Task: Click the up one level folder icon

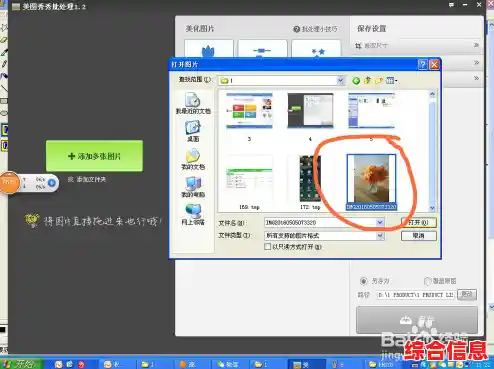Action: 368,81
